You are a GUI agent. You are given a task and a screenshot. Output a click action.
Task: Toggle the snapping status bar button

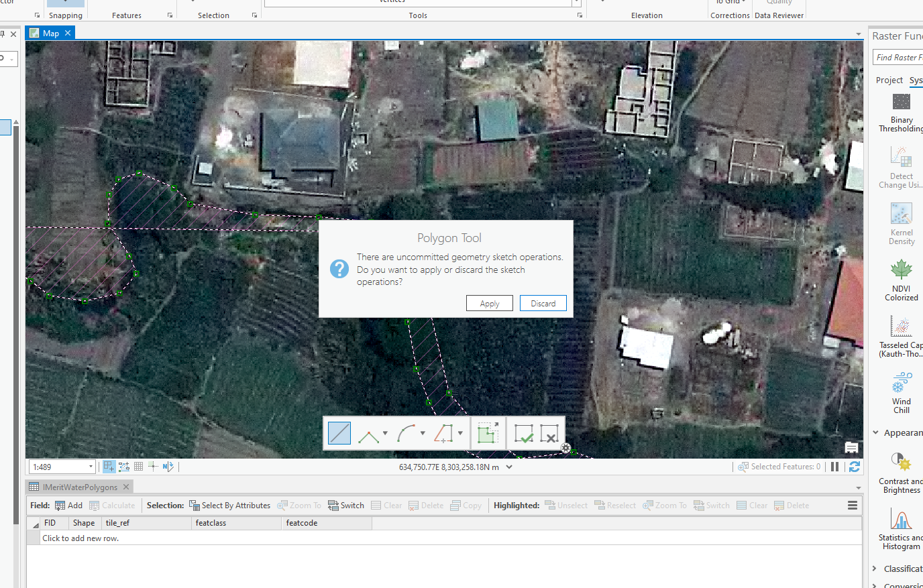(109, 467)
